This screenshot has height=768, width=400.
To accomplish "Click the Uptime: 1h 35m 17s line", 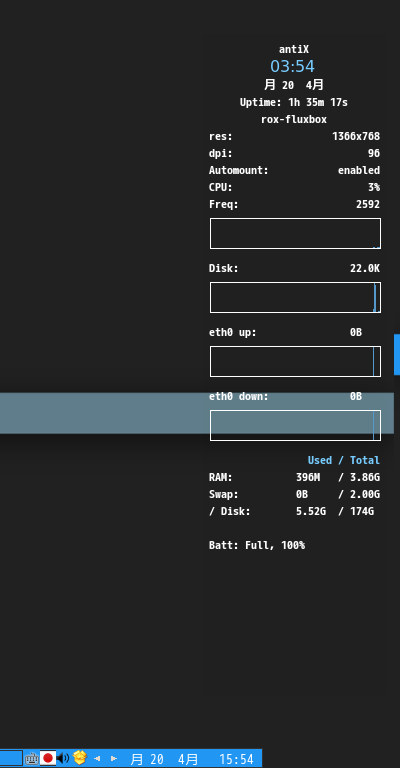I will pyautogui.click(x=294, y=102).
